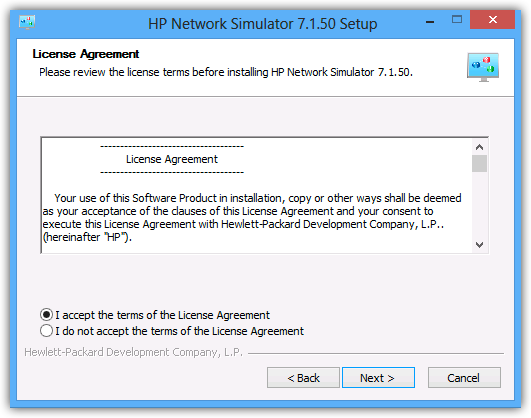
Task: Click the Hewlett-Packard Development Company footer text
Action: tap(133, 352)
